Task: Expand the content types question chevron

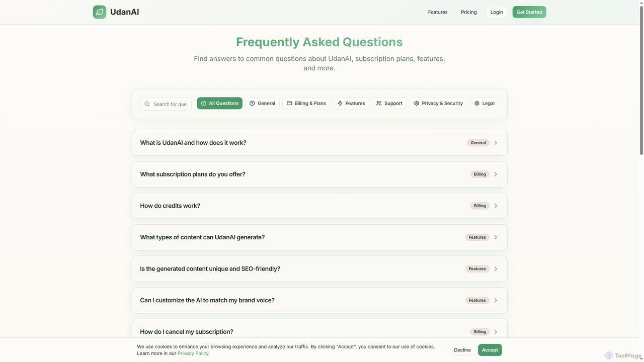Action: click(x=496, y=237)
